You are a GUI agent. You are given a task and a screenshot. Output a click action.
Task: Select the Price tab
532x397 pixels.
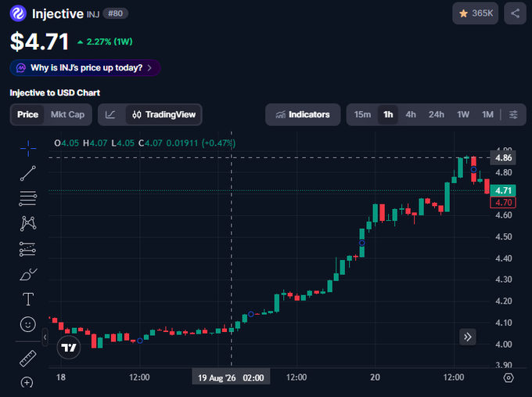tap(27, 114)
